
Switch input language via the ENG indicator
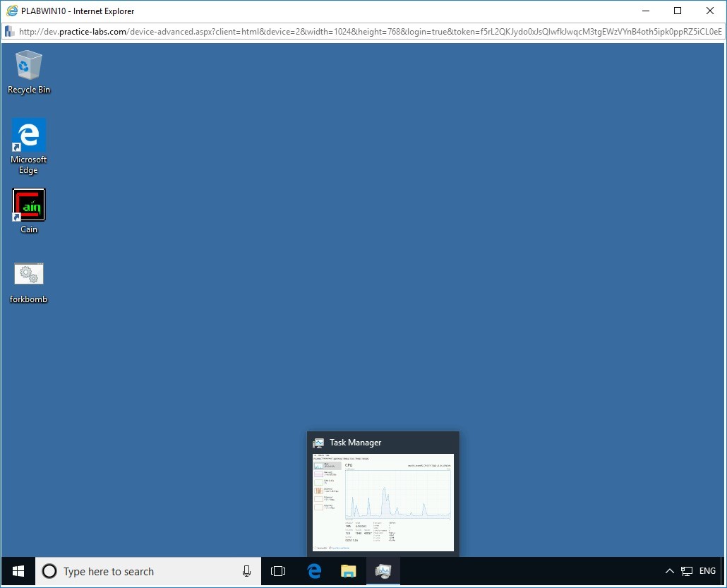click(x=707, y=571)
